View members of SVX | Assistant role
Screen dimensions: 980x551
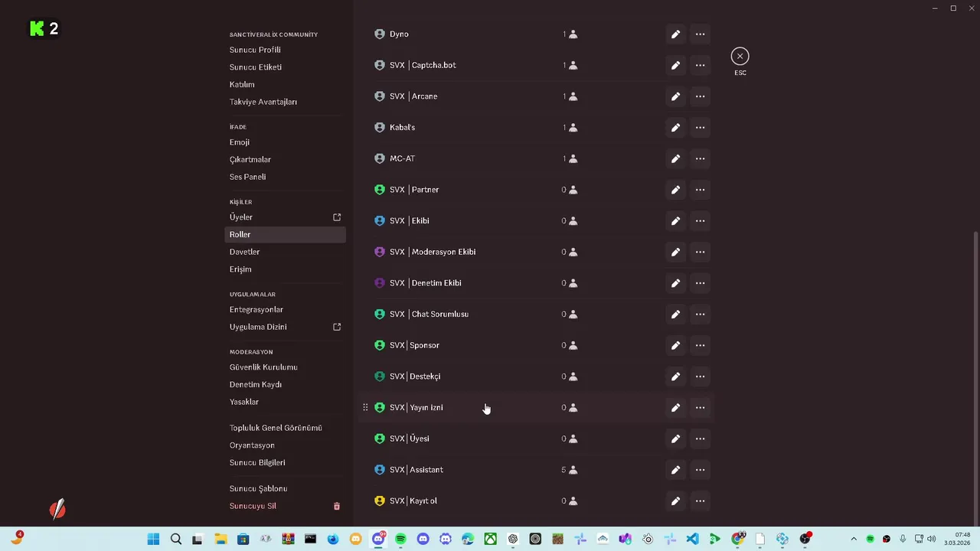pyautogui.click(x=569, y=470)
